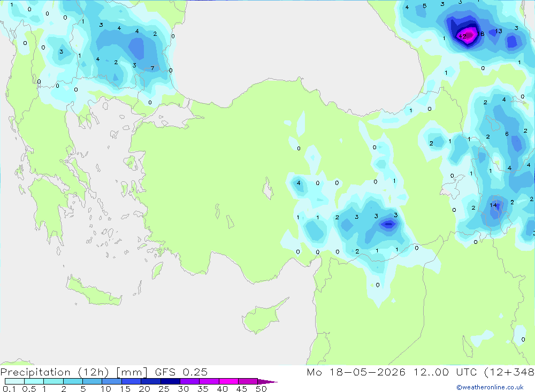Click the '50' legend scale label
Image resolution: width=535 pixels, height=392 pixels.
[x=262, y=389]
